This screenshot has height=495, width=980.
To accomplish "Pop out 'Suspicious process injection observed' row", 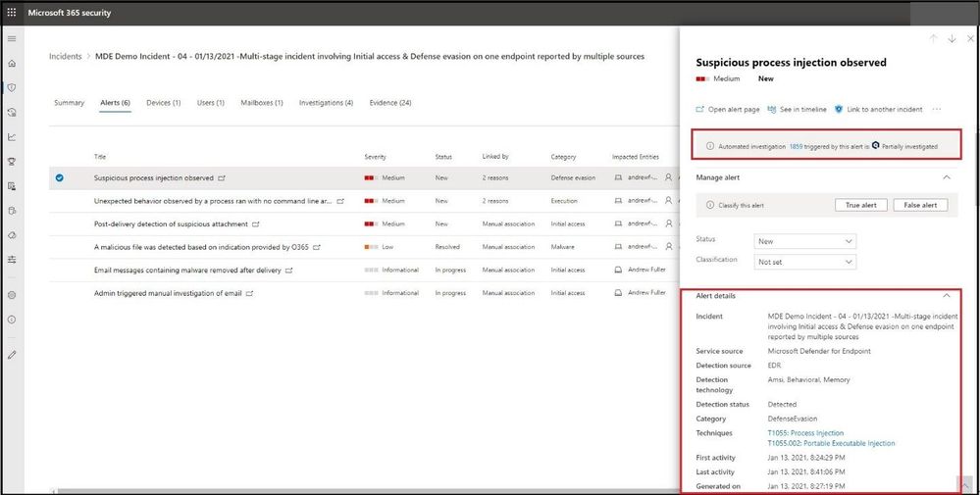I will point(222,177).
